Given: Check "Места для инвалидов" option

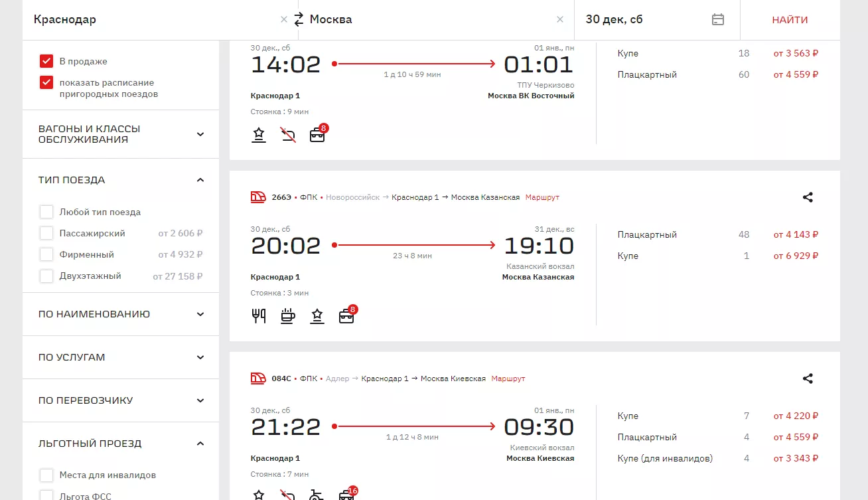Looking at the screenshot, I should (46, 475).
